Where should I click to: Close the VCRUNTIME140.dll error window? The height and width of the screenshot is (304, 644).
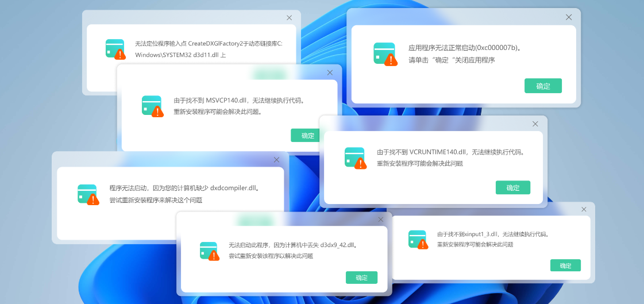click(x=535, y=124)
